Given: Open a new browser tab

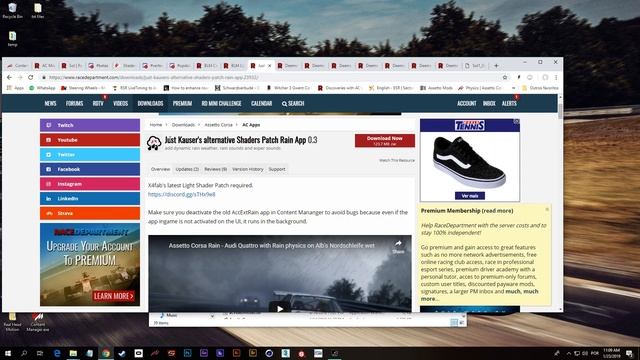Looking at the screenshot, I should tap(496, 65).
